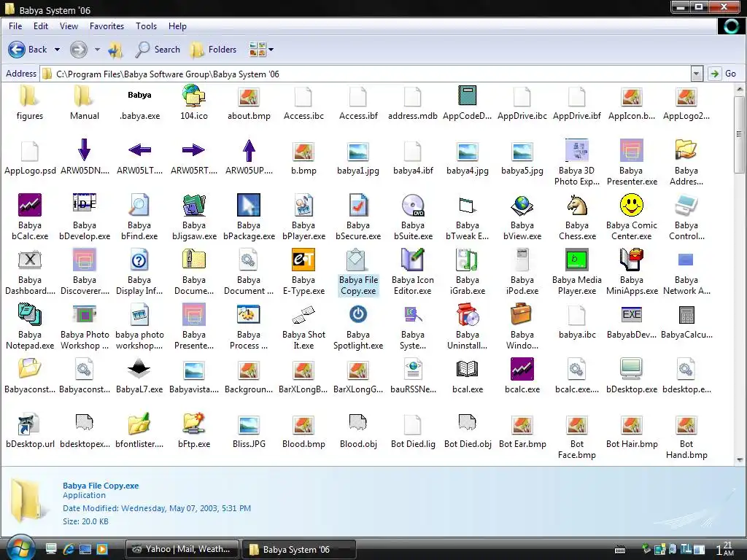This screenshot has height=560, width=747.
Task: Open the Forward history dropdown arrow
Action: tap(97, 50)
